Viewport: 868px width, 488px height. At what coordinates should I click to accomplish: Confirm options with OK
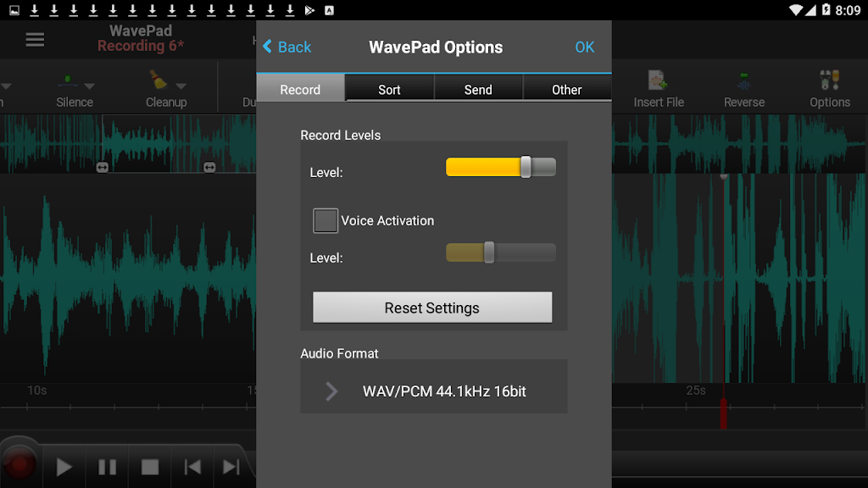pyautogui.click(x=585, y=47)
